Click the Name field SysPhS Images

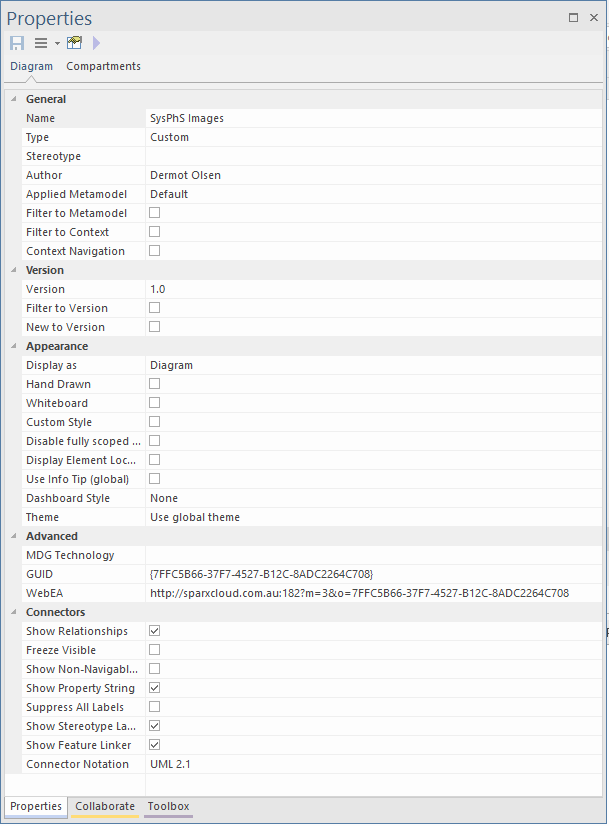370,118
